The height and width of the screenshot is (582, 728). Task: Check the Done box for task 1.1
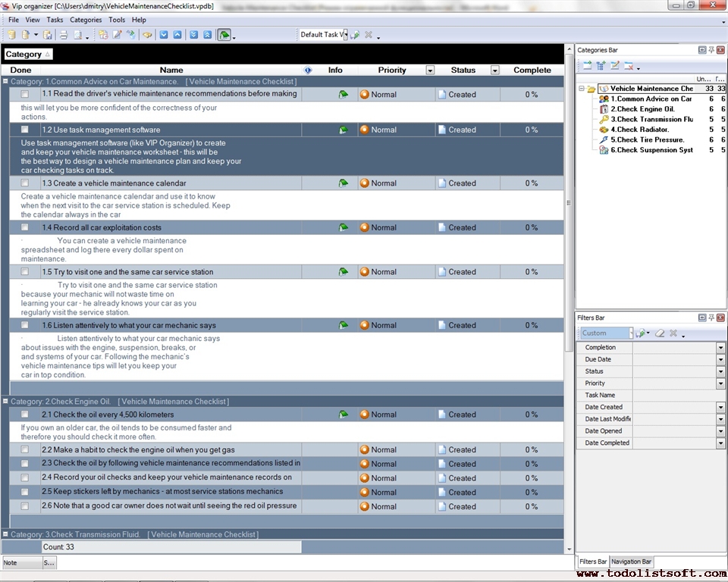pos(25,94)
